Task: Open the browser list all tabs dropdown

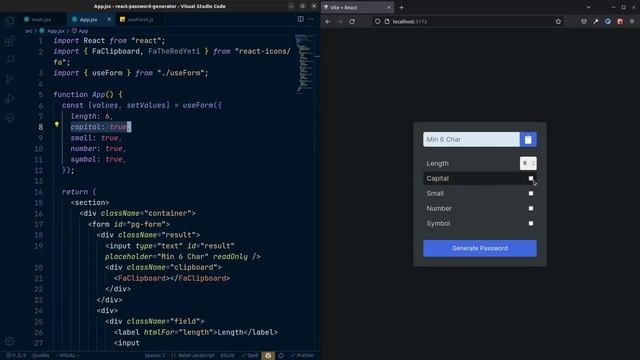Action: point(588,7)
